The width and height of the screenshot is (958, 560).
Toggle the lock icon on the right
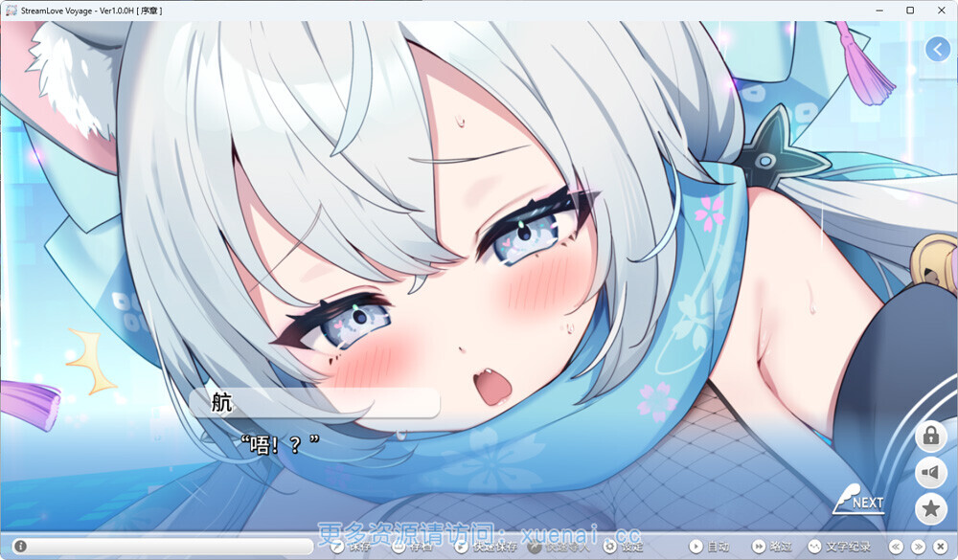[930, 437]
